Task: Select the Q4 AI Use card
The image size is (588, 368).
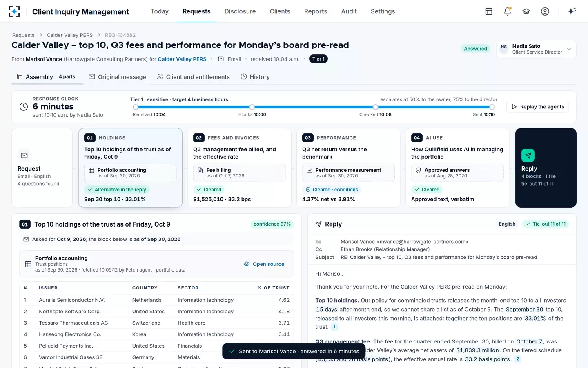Action: tap(457, 168)
